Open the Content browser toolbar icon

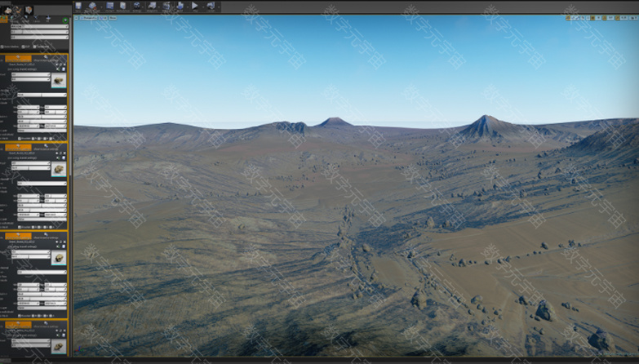(x=109, y=6)
